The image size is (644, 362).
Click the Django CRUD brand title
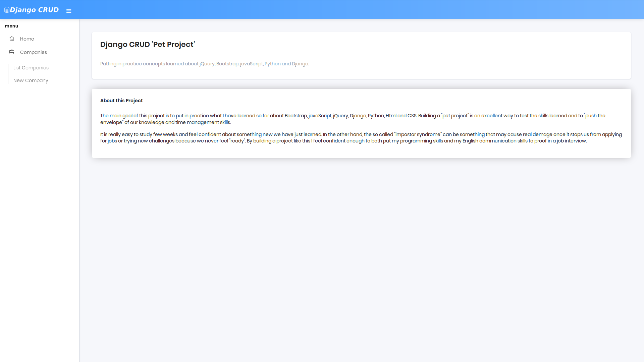(x=34, y=10)
